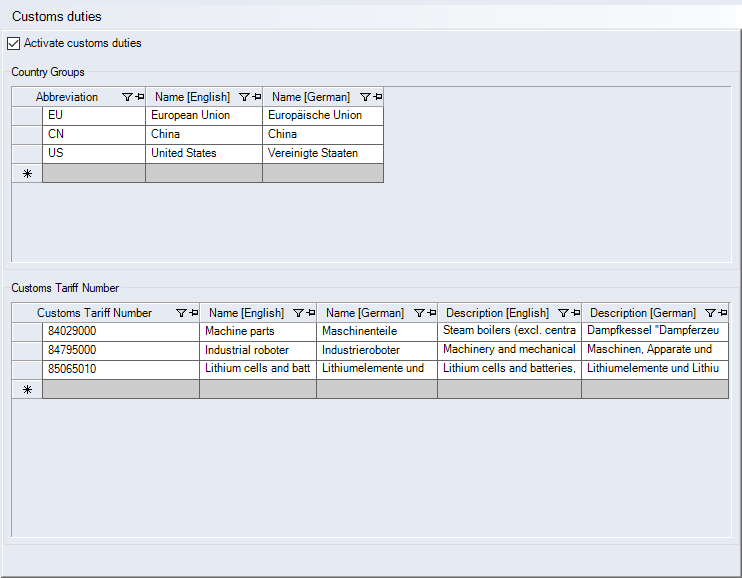The width and height of the screenshot is (742, 578).
Task: Pin the Country Groups Name [German] column
Action: 377,97
